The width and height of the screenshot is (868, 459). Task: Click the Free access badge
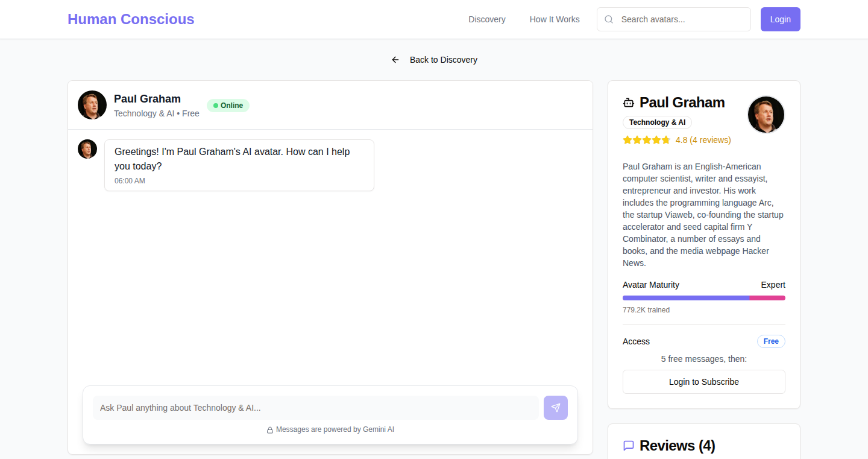coord(771,341)
